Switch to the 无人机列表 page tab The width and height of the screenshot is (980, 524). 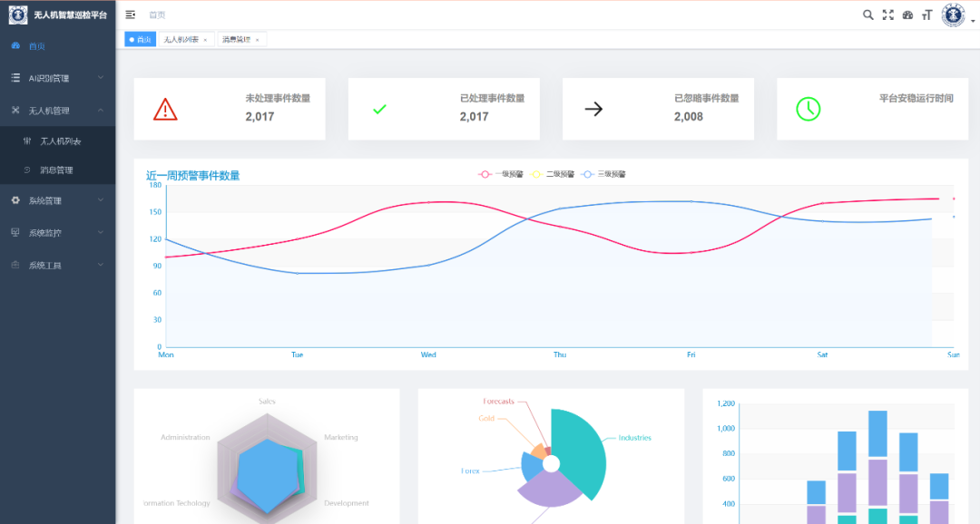(186, 39)
